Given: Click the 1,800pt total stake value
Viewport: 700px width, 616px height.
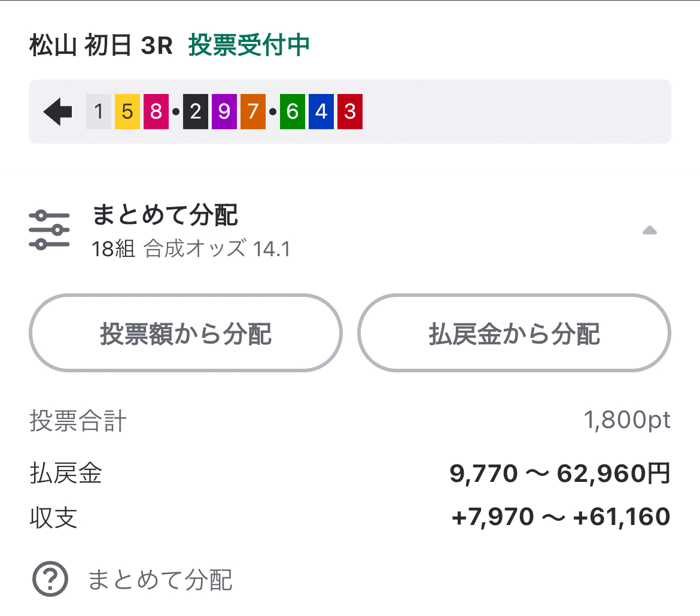Looking at the screenshot, I should 626,420.
